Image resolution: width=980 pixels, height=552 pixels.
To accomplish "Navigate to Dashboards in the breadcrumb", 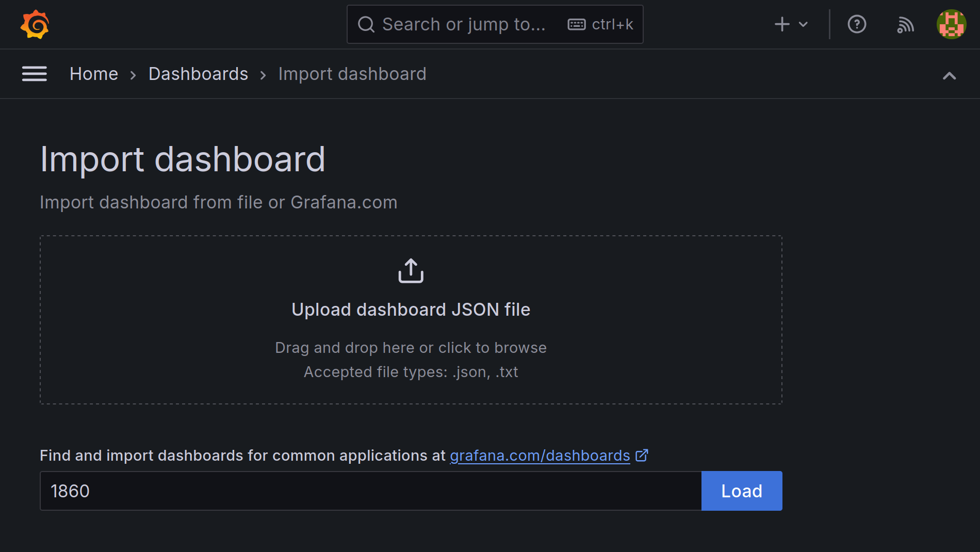I will 198,74.
